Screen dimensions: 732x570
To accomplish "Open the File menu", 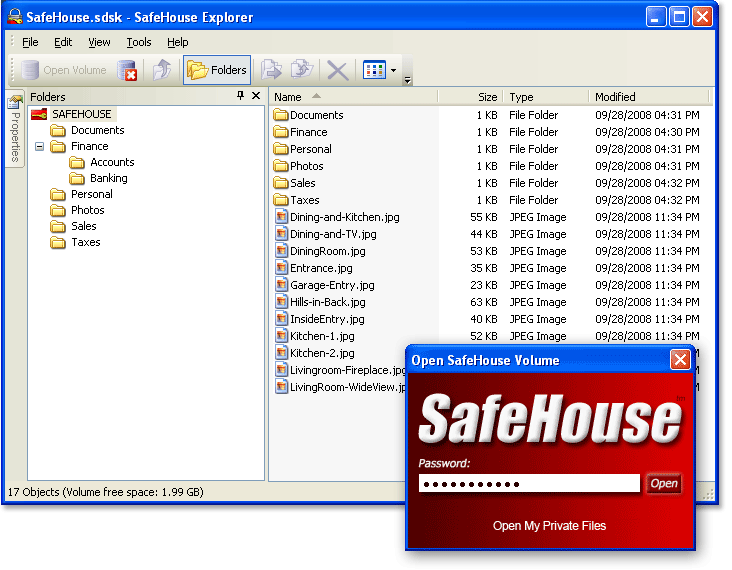I will point(30,42).
